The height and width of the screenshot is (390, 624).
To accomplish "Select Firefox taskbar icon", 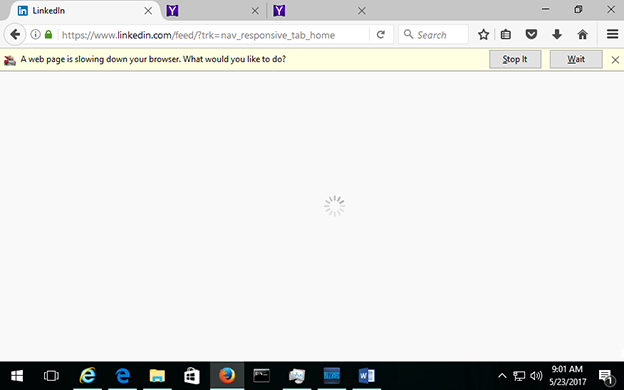I will pyautogui.click(x=227, y=376).
